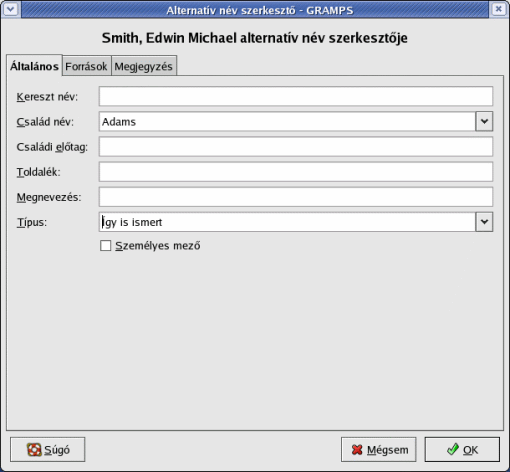Open the Megjegyzés tab
The image size is (510, 472).
pos(144,66)
